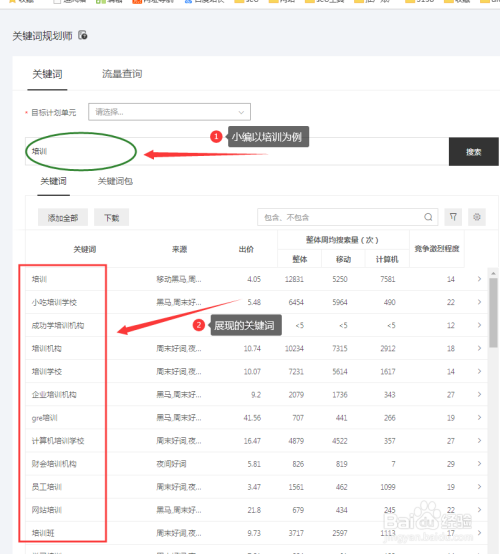The width and height of the screenshot is (500, 554).
Task: Click 移动黑马 source cell in 培训 row
Action: click(x=179, y=279)
